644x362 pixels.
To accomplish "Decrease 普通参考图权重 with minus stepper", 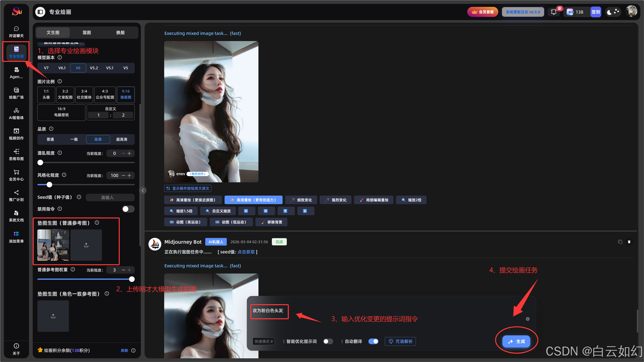I will tap(123, 270).
